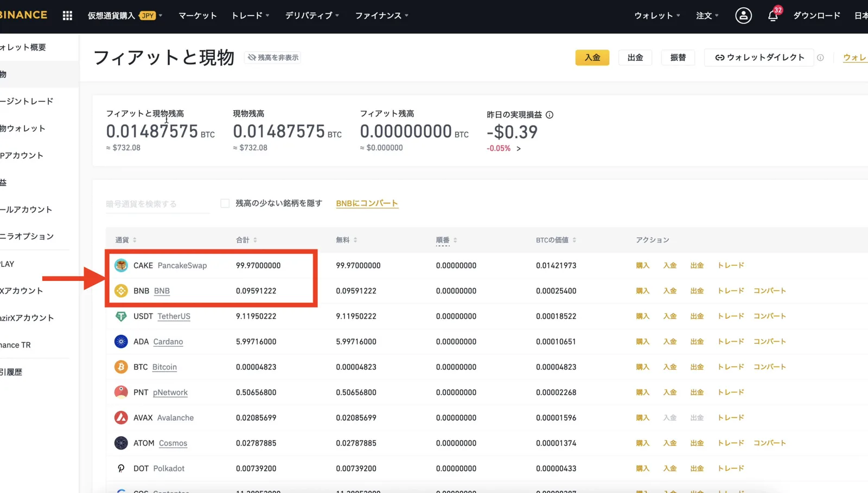Sort table by 合計 column arrows
The image size is (868, 493).
[255, 240]
